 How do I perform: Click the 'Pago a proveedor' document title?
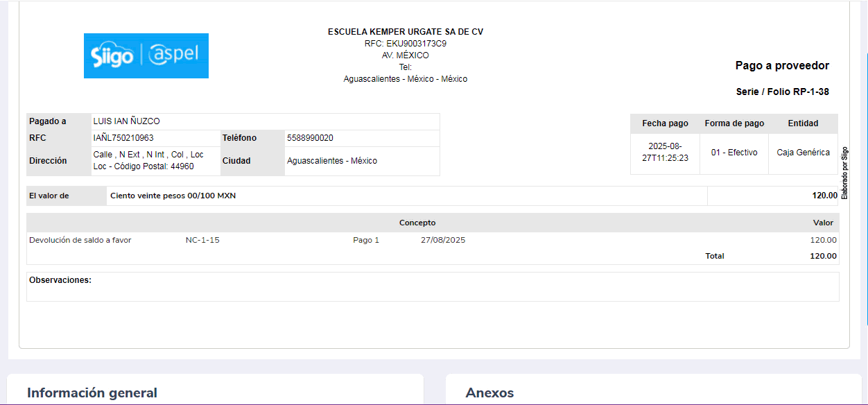tap(782, 66)
